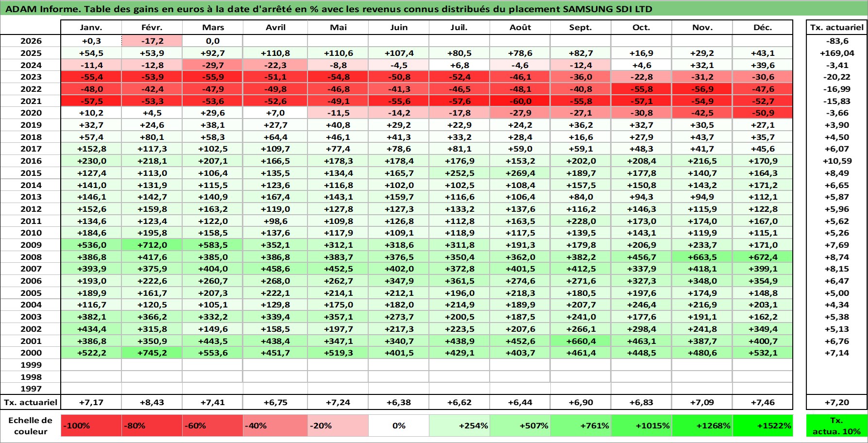This screenshot has height=443, width=868.
Task: Click the 'Févr.' column header
Action: tap(152, 28)
